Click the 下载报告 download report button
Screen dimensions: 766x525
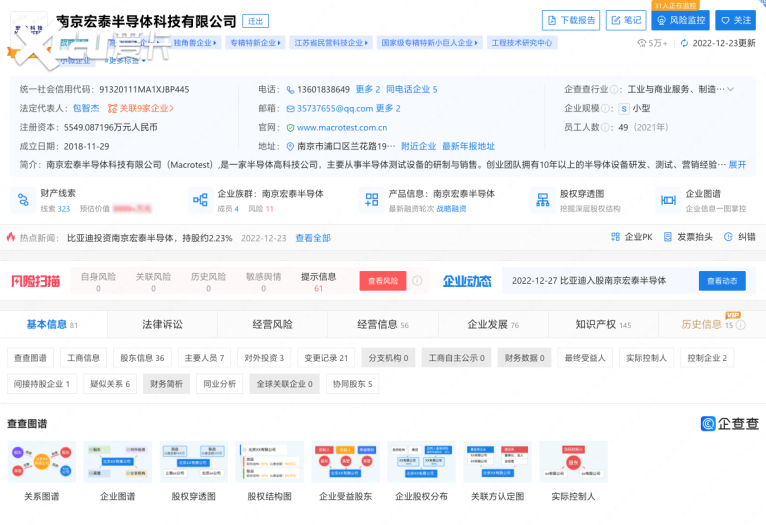pos(571,21)
